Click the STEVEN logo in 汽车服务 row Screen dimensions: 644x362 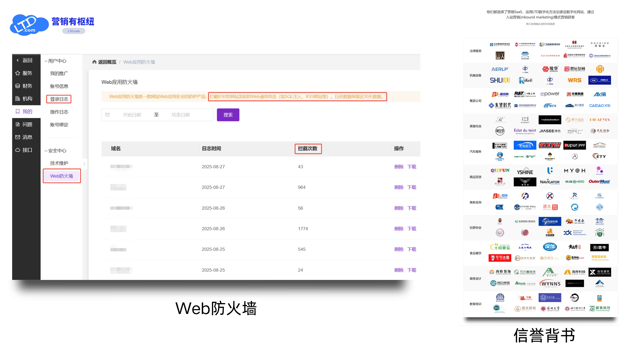(550, 145)
